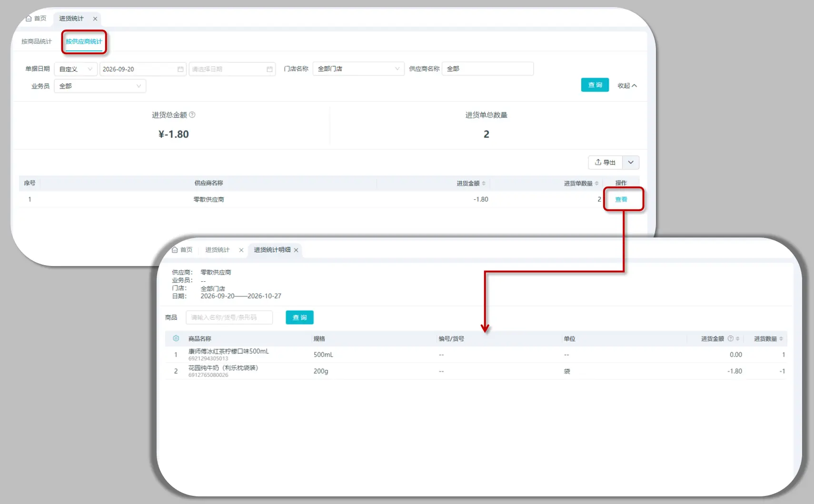Screen dimensions: 814x504
Task: Show the 进货总金额 help tooltip icon
Action: coord(192,115)
